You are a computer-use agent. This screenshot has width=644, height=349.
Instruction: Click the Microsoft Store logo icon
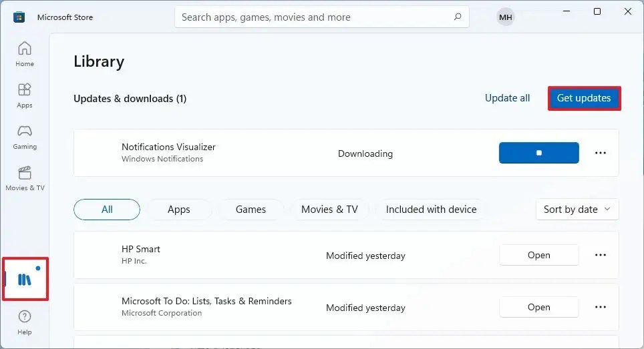pos(19,17)
